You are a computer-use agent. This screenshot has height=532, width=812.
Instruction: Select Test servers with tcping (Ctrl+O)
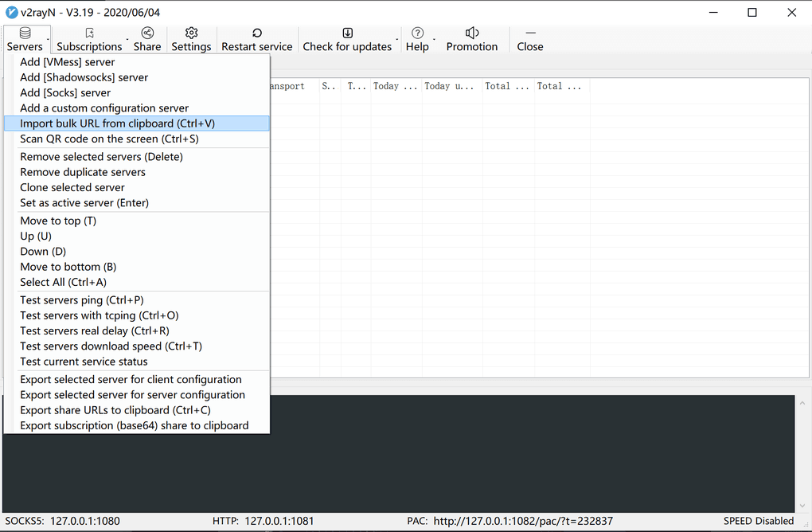(x=137, y=315)
